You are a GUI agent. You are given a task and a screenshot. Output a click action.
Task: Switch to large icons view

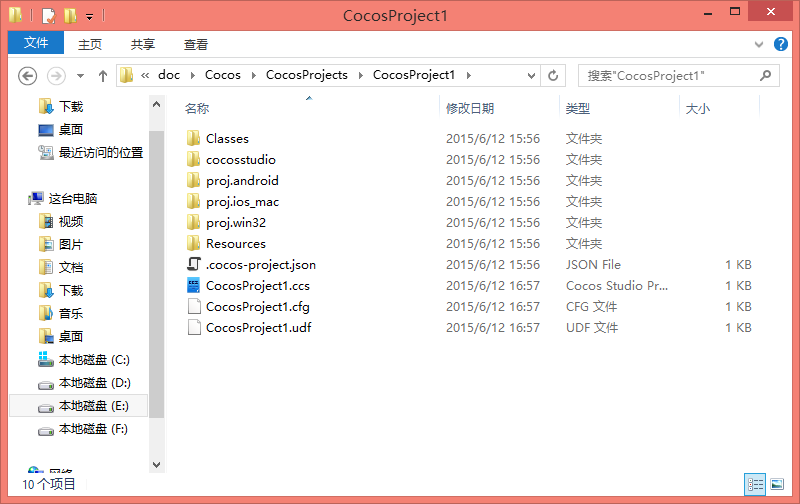(777, 484)
